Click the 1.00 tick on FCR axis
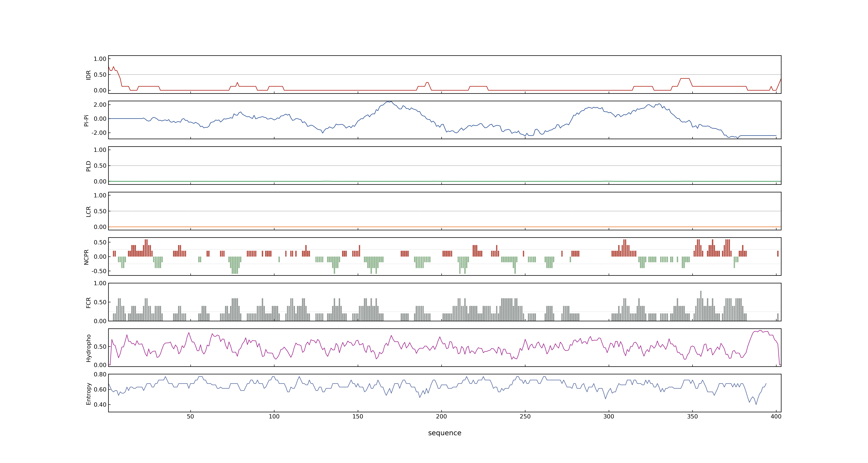This screenshot has height=463, width=868. tap(100, 283)
